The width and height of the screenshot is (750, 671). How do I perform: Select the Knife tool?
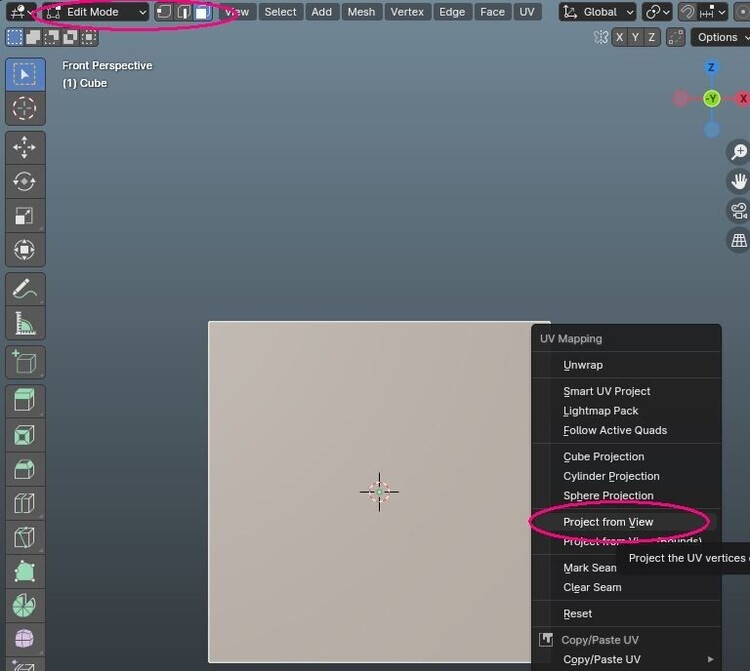tap(25, 537)
